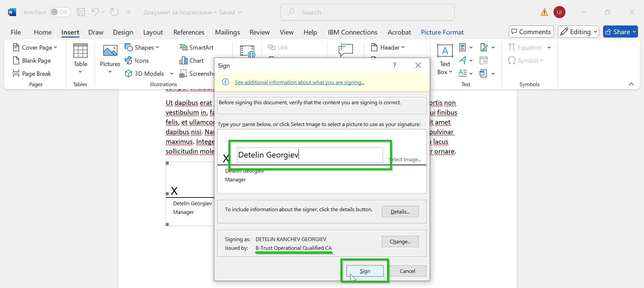644x288 pixels.
Task: Click the New Comment icon in ribbon
Action: tap(345, 50)
